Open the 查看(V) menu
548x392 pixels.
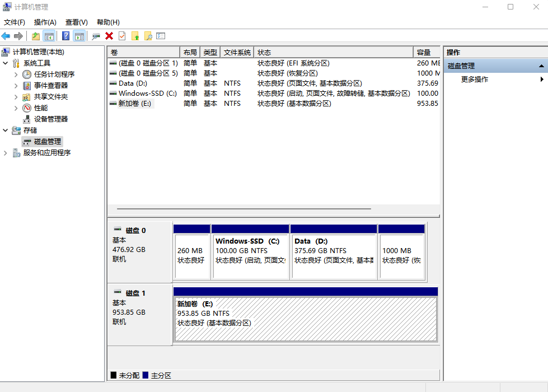[x=77, y=22]
